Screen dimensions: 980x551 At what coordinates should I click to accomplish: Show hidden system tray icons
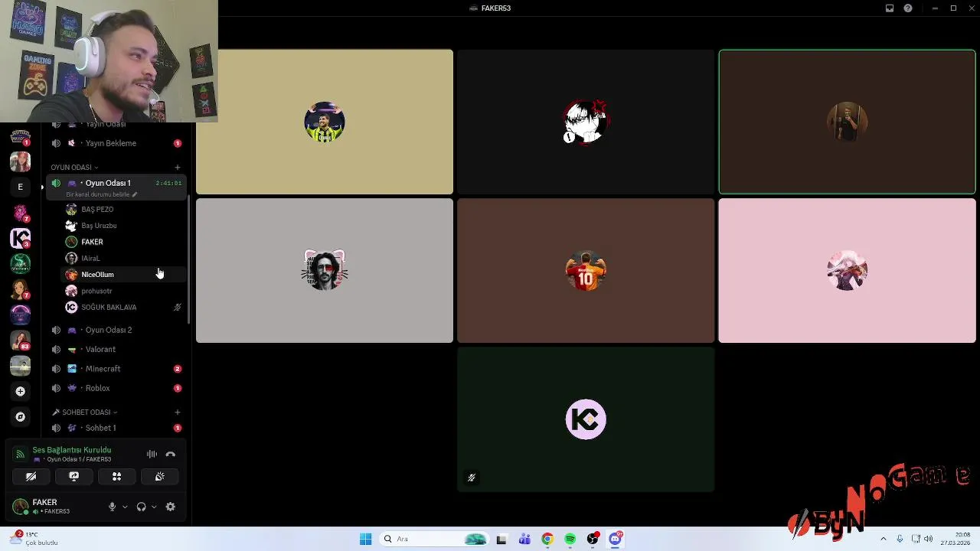883,539
